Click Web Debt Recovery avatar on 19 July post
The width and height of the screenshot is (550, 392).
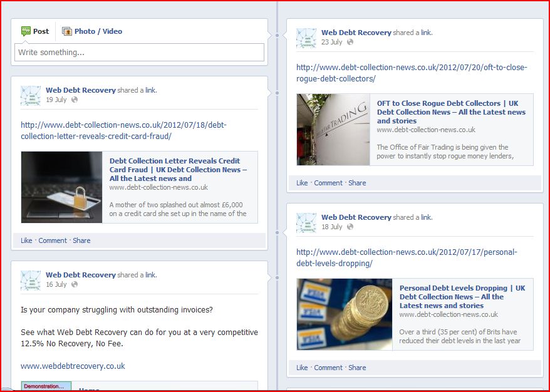coord(31,95)
